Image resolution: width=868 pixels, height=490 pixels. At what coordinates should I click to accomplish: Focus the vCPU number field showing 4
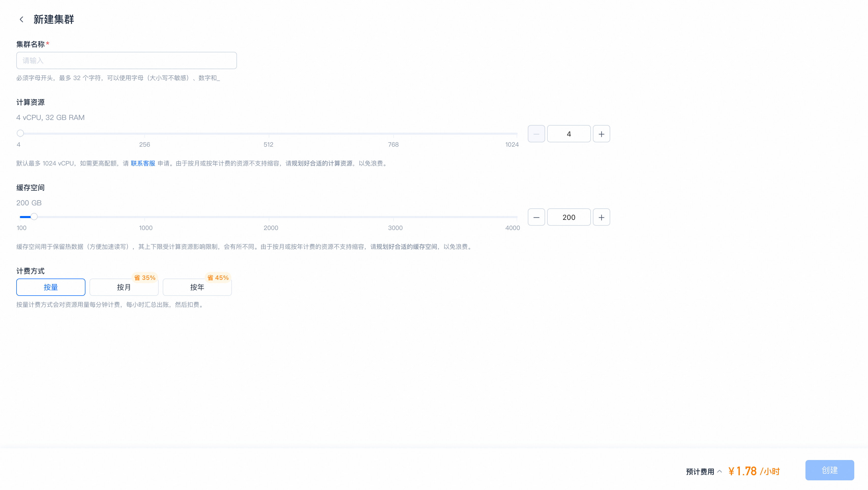pos(569,134)
